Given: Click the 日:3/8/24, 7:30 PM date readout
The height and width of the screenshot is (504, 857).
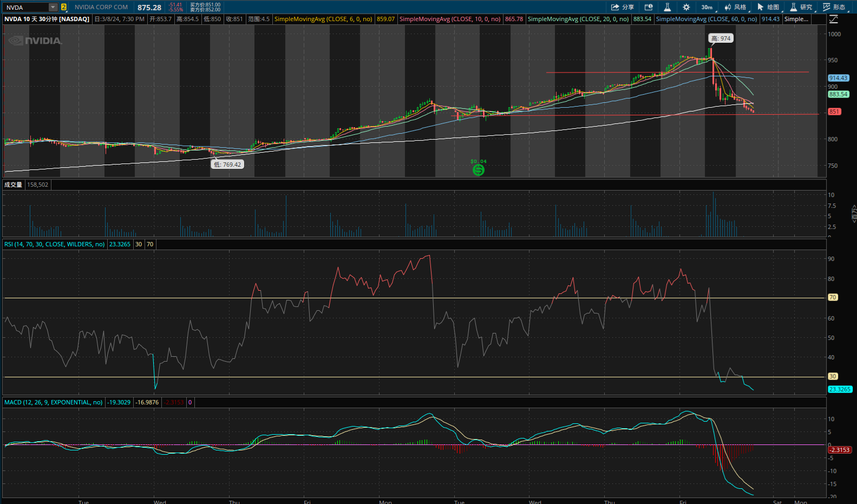Looking at the screenshot, I should click(x=120, y=19).
